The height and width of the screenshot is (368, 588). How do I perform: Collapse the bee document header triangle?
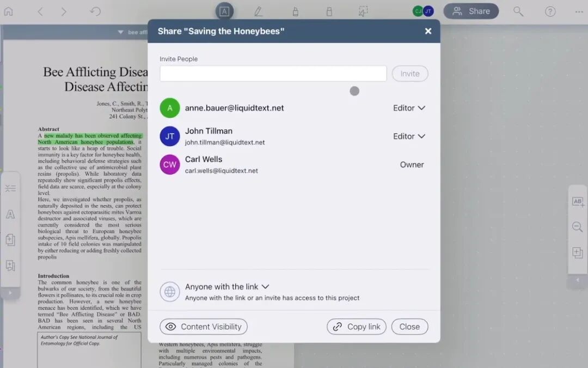pos(120,32)
